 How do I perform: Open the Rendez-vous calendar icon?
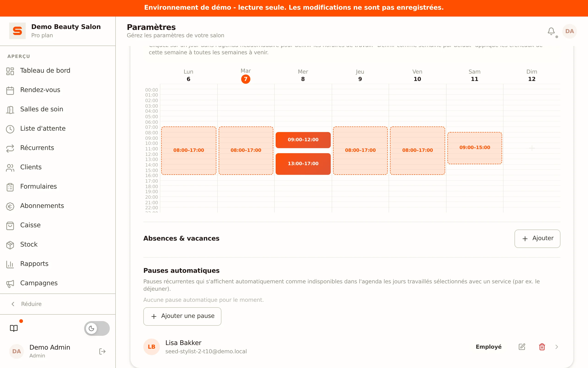tap(10, 91)
